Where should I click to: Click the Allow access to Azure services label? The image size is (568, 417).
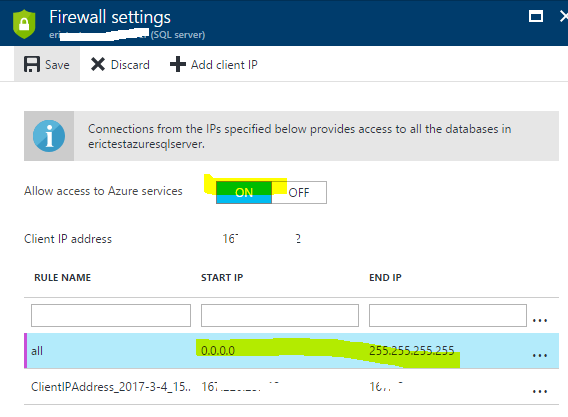click(103, 191)
